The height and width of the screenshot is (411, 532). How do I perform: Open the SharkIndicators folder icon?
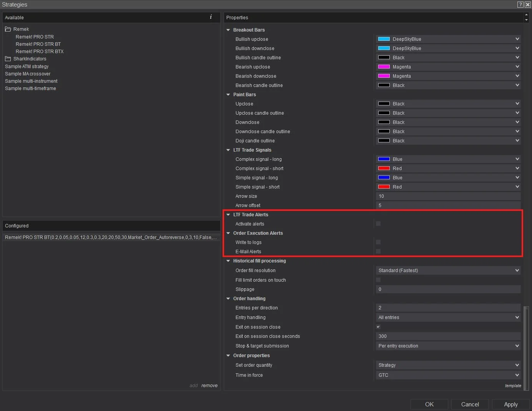pyautogui.click(x=8, y=59)
